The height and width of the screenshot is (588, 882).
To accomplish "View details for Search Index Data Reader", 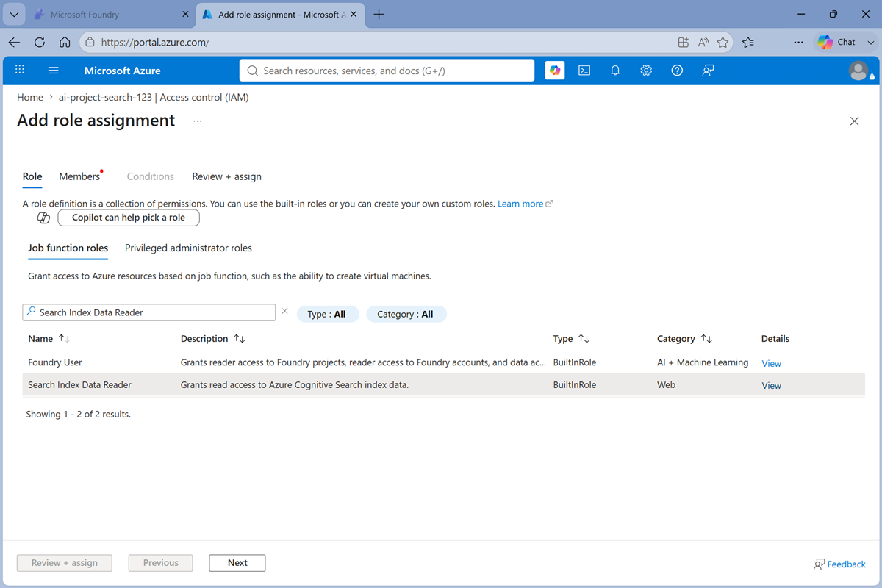I will point(771,385).
